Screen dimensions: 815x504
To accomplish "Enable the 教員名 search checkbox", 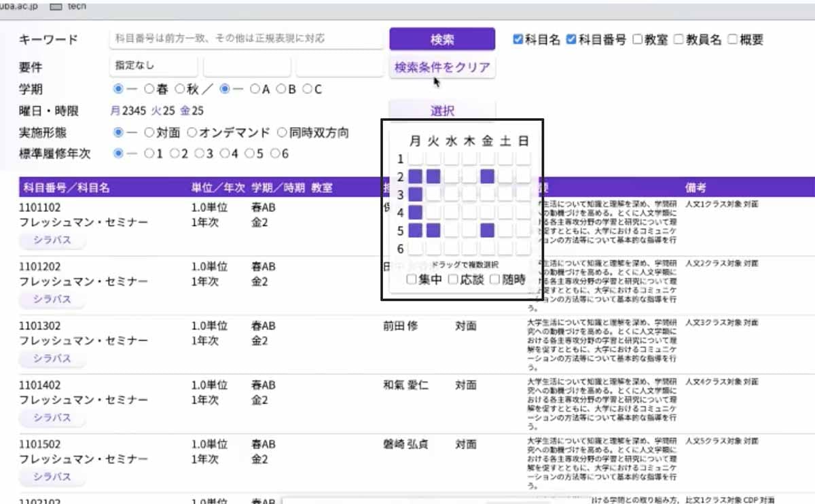I will click(x=678, y=39).
